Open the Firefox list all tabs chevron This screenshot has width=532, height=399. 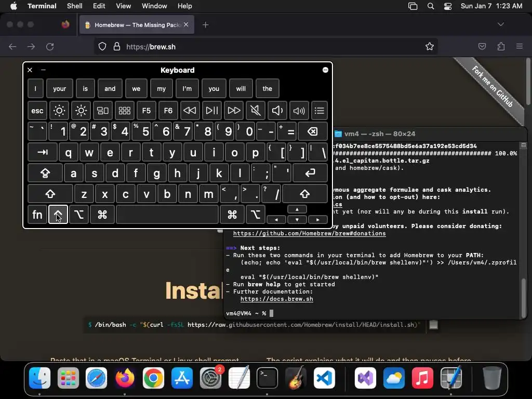500,24
